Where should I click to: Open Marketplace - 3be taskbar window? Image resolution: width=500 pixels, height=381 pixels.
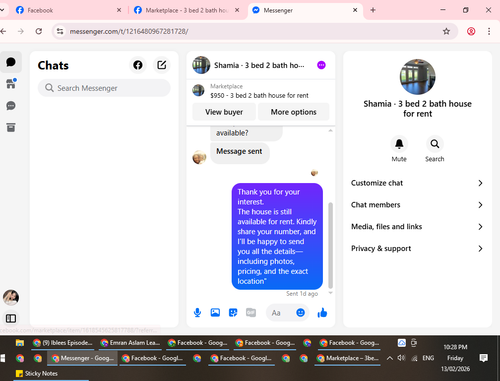[x=348, y=358]
